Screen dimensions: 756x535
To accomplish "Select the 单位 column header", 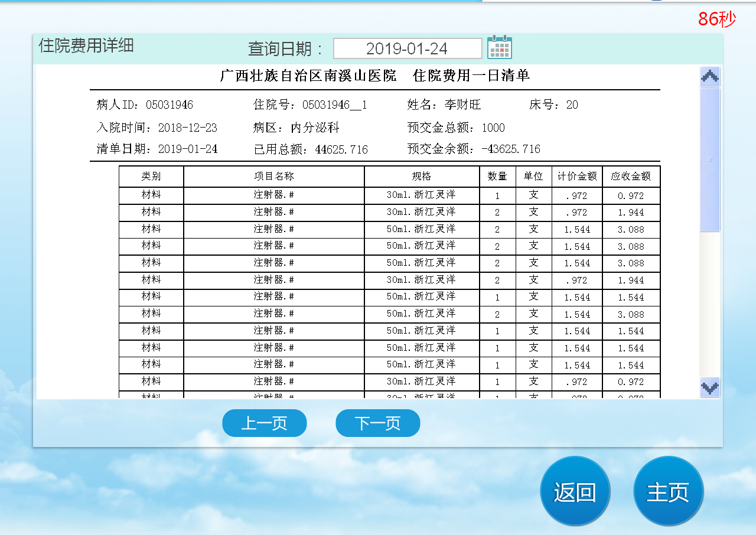I will [533, 177].
